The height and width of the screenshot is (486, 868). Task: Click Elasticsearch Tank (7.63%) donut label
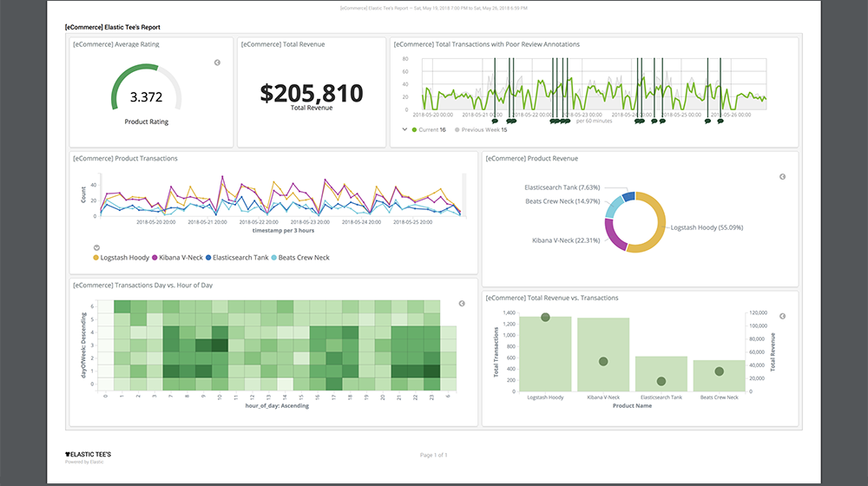click(x=562, y=187)
